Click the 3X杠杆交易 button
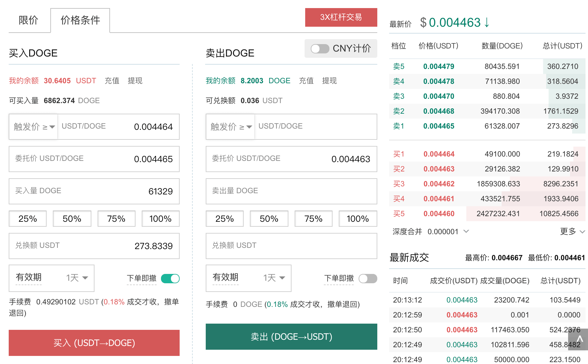The image size is (588, 364). (341, 17)
